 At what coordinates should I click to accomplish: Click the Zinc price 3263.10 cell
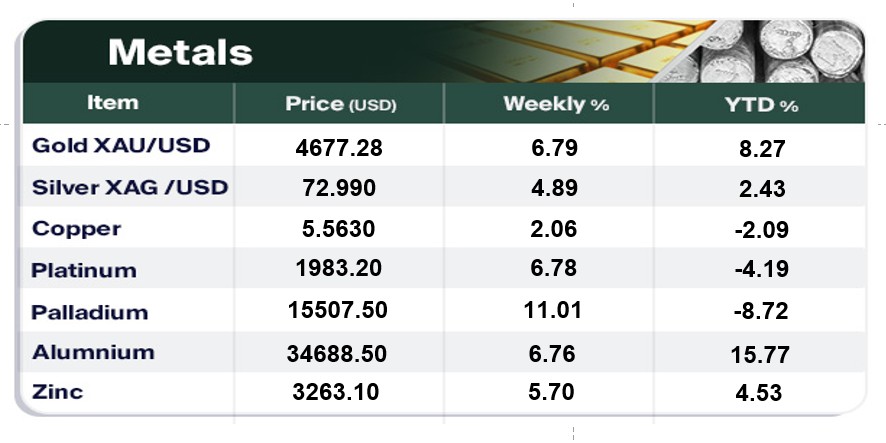click(339, 393)
